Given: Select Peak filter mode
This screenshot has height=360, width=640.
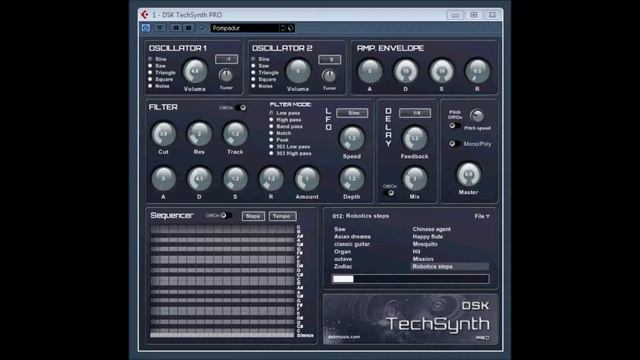Looking at the screenshot, I should tap(279, 140).
